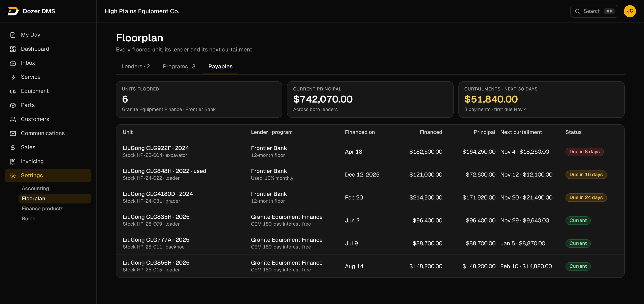Image resolution: width=644 pixels, height=304 pixels.
Task: Open the Customers people icon
Action: pos(13,119)
